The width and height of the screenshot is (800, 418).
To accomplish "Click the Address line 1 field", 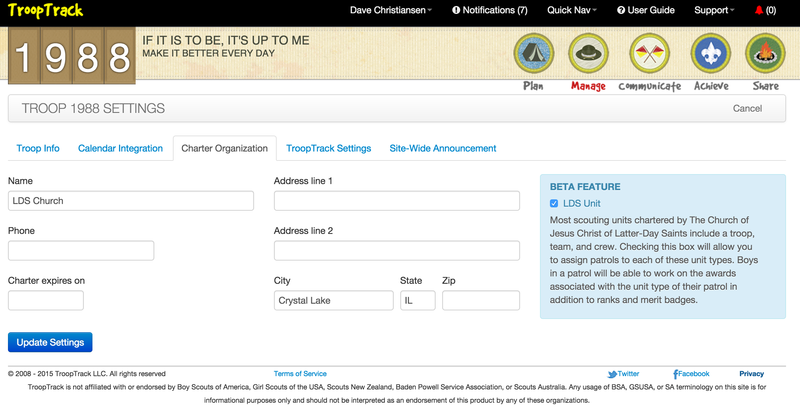I will click(x=397, y=201).
